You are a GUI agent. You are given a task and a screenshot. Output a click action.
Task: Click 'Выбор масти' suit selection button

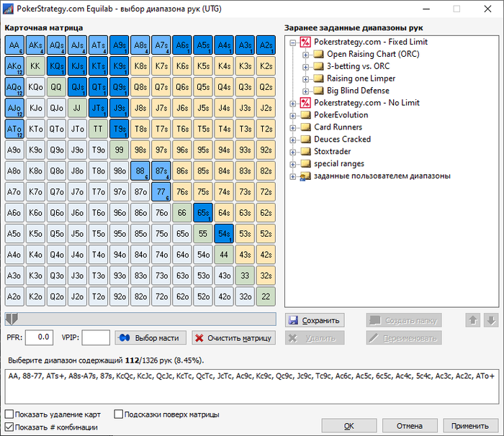coord(150,338)
